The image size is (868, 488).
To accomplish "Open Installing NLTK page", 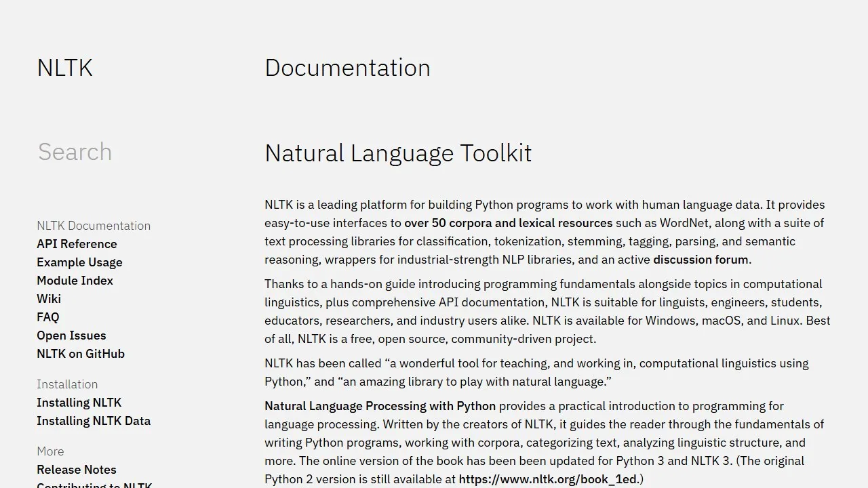I will (x=79, y=403).
